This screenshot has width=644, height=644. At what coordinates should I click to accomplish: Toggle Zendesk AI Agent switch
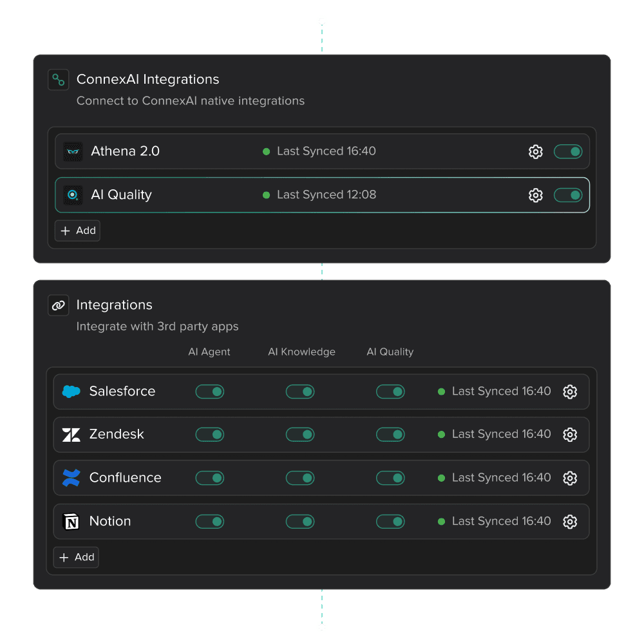(209, 434)
